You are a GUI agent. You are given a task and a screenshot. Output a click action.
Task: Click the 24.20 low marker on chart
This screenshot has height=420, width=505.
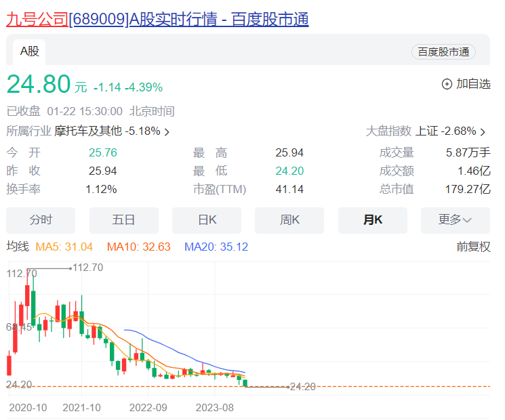coord(303,387)
